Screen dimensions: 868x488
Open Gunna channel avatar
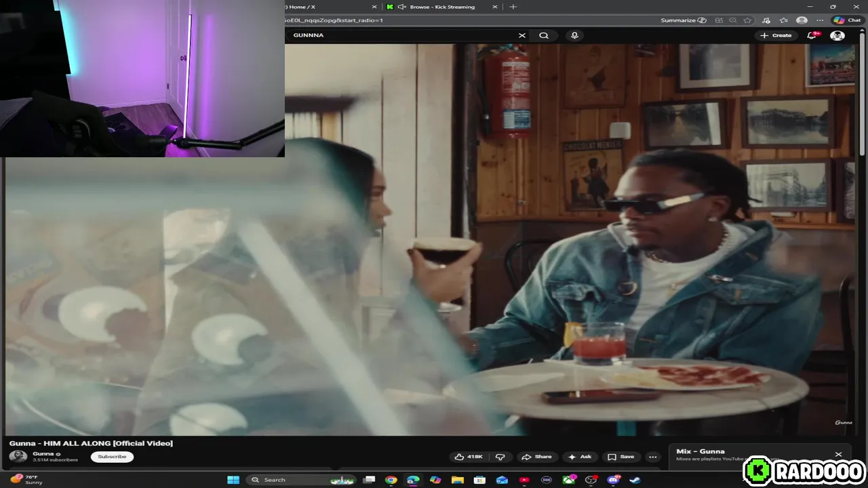pos(18,457)
